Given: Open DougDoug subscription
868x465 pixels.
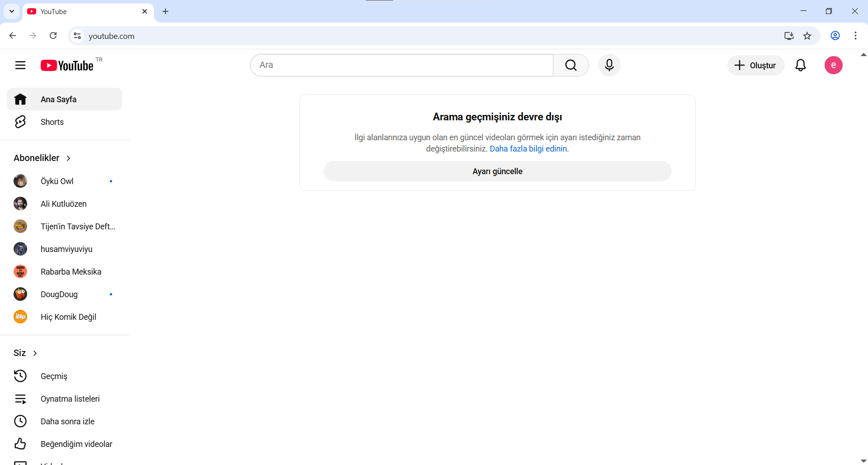Looking at the screenshot, I should (x=64, y=294).
